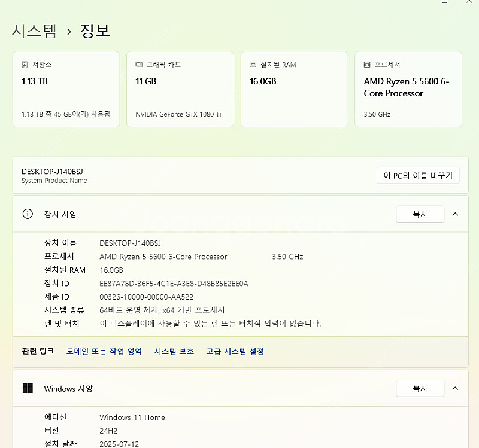Click the 설치 날짜 value 2025-07-12
This screenshot has height=448, width=479.
pyautogui.click(x=119, y=444)
